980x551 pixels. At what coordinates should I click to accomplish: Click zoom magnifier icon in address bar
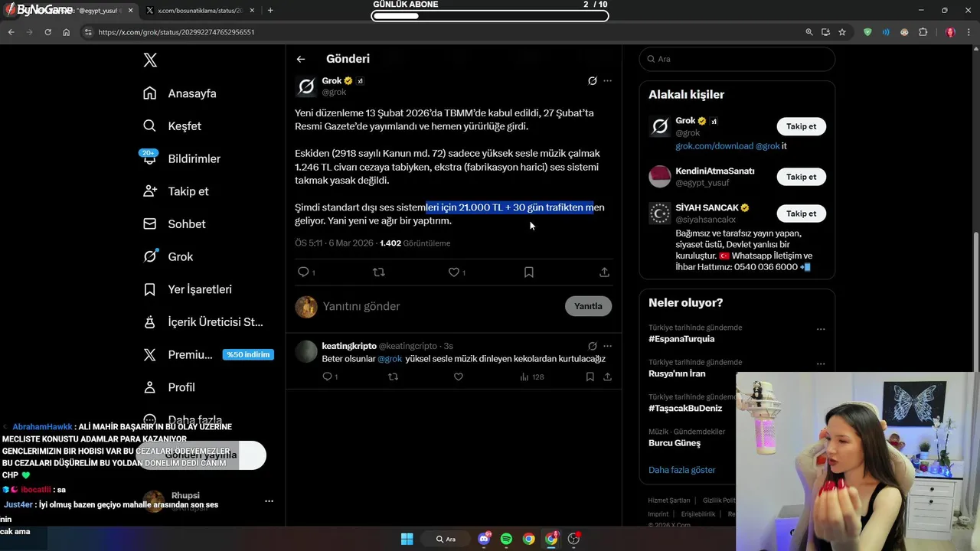pyautogui.click(x=809, y=32)
